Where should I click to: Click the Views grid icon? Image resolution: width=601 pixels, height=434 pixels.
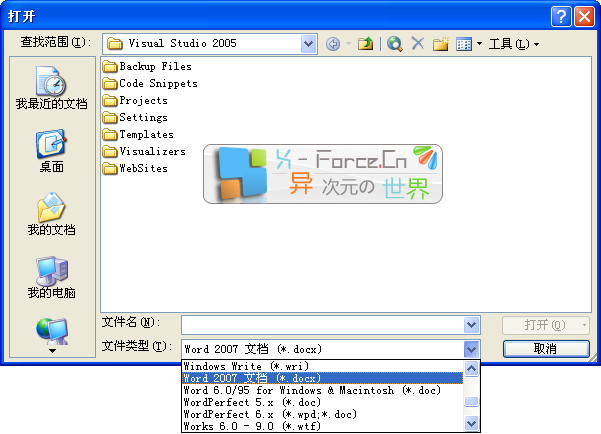coord(464,44)
